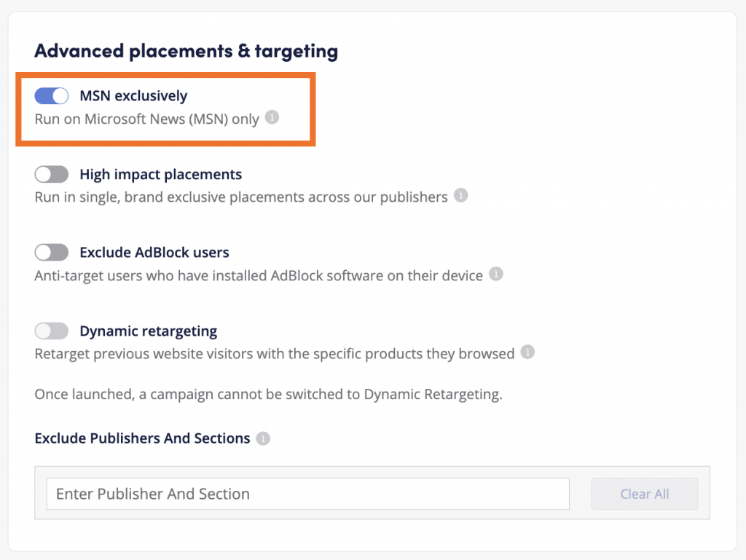746x560 pixels.
Task: Open info icon beside Exclude Publishers And Sections
Action: click(263, 438)
